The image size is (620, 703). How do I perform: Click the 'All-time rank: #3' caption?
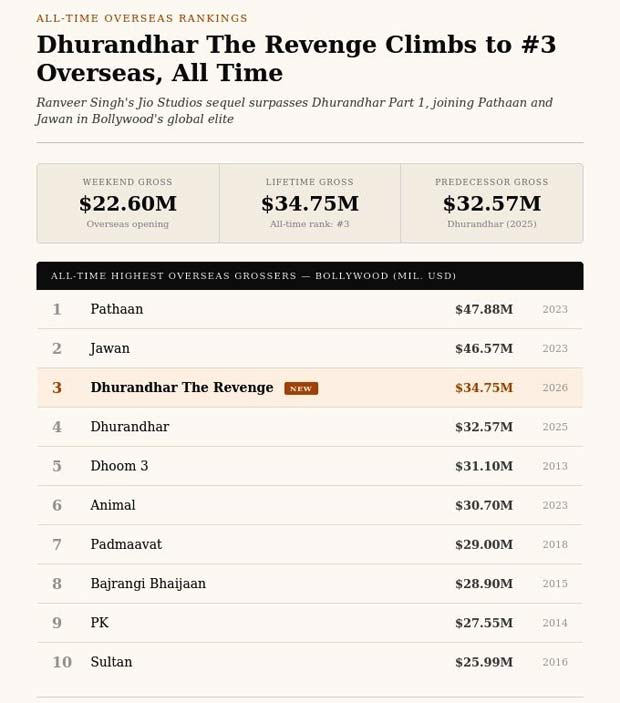[309, 224]
